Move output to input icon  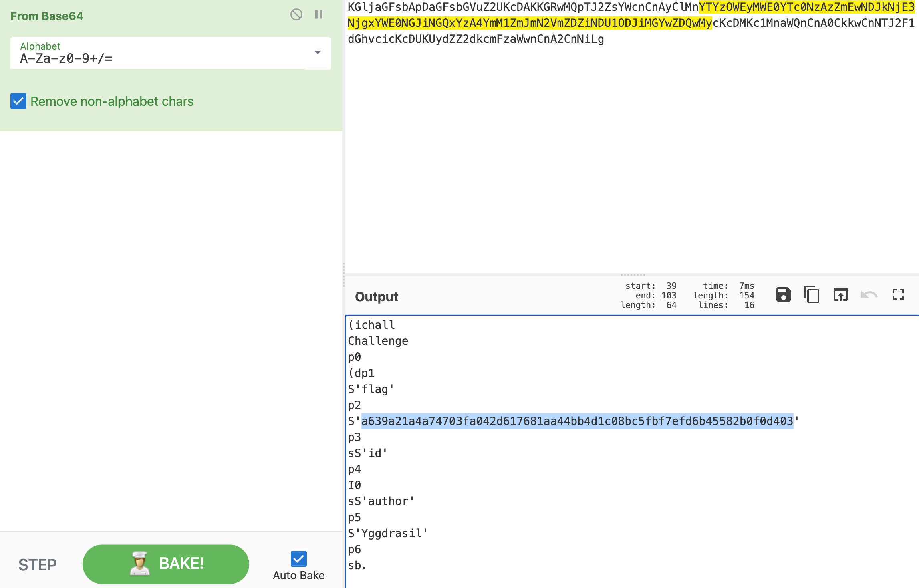pyautogui.click(x=840, y=295)
